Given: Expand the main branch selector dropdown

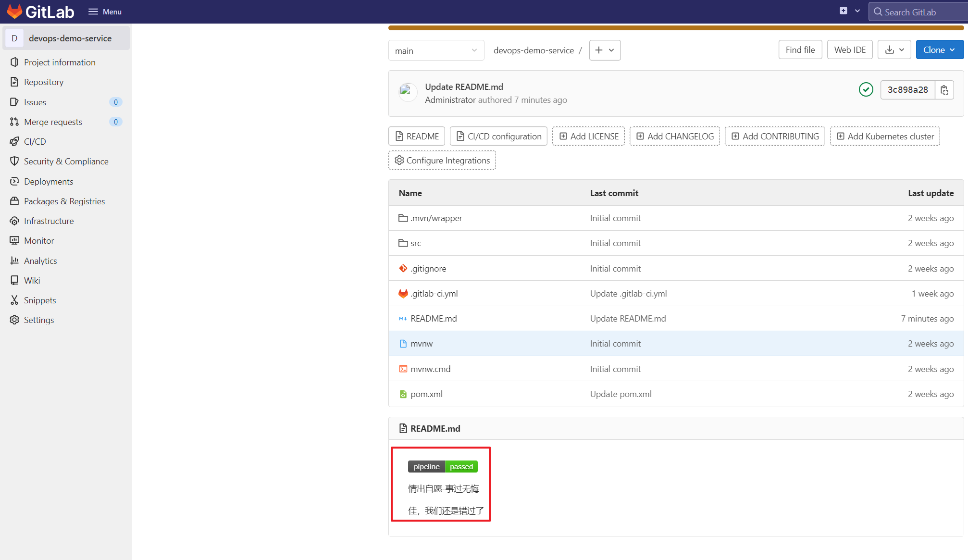Looking at the screenshot, I should pos(435,50).
